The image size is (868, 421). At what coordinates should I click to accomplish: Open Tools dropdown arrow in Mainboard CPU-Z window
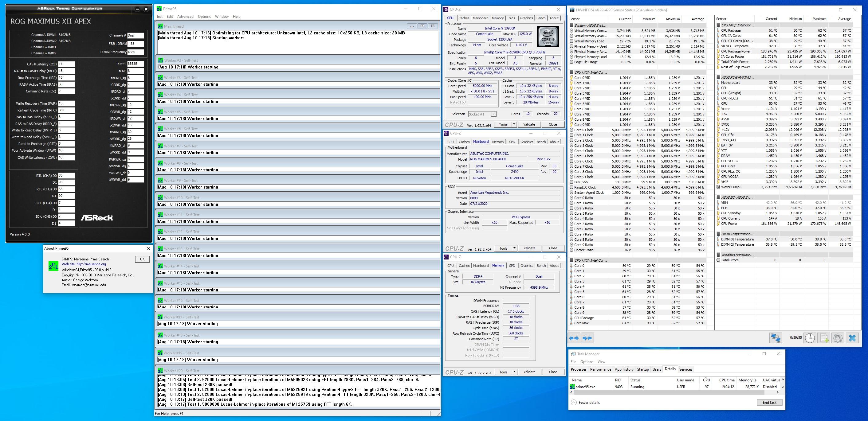(x=515, y=248)
